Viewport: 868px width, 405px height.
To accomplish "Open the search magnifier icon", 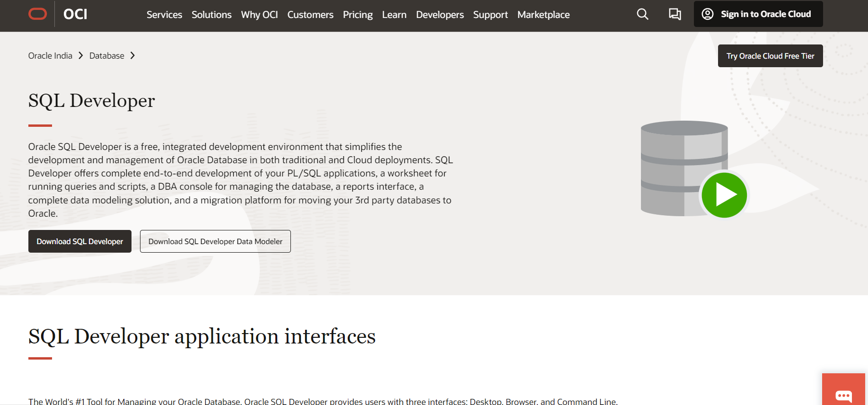I will point(642,14).
